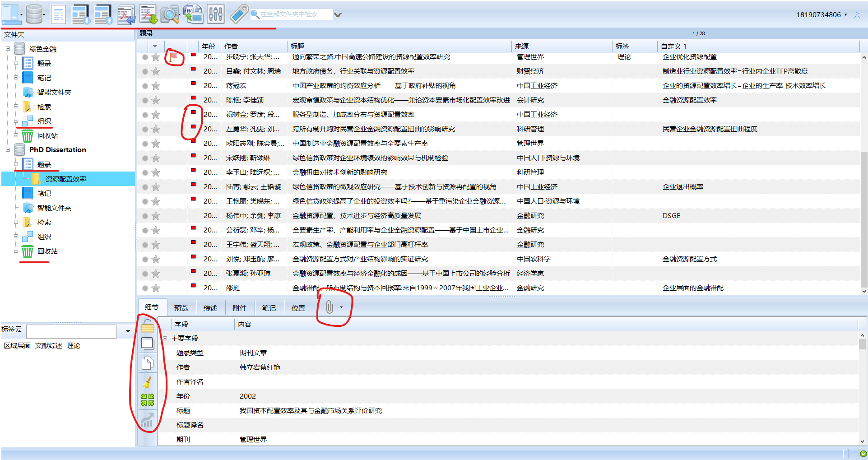Viewport: 868px width, 460px height.
Task: Click the tag marker icon in toolbar
Action: [238, 14]
